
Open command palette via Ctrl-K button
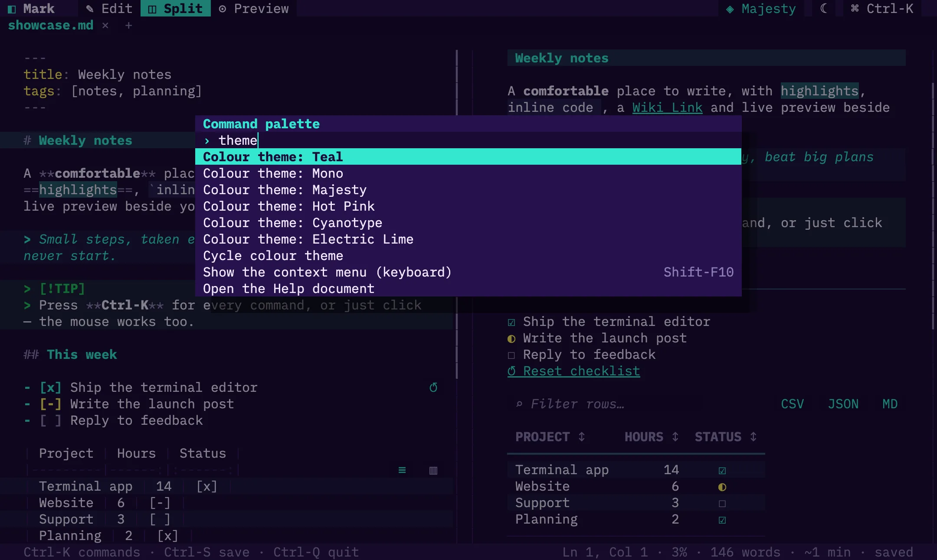point(882,8)
